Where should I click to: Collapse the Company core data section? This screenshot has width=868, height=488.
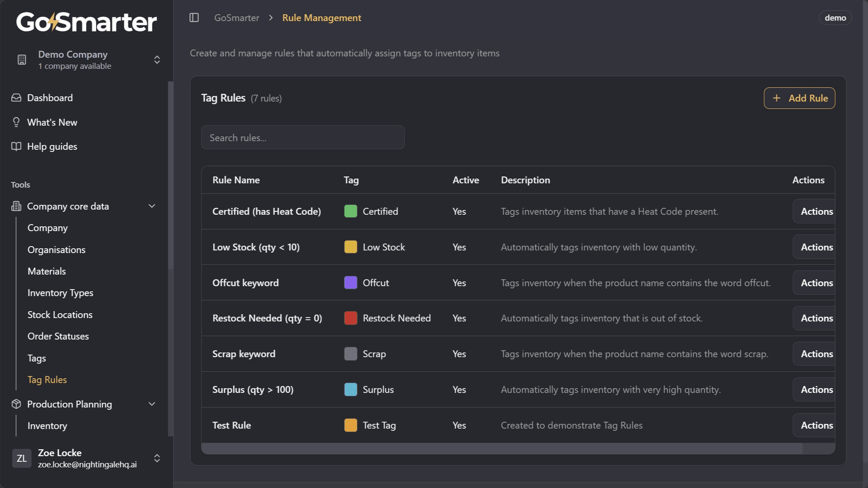pos(152,206)
